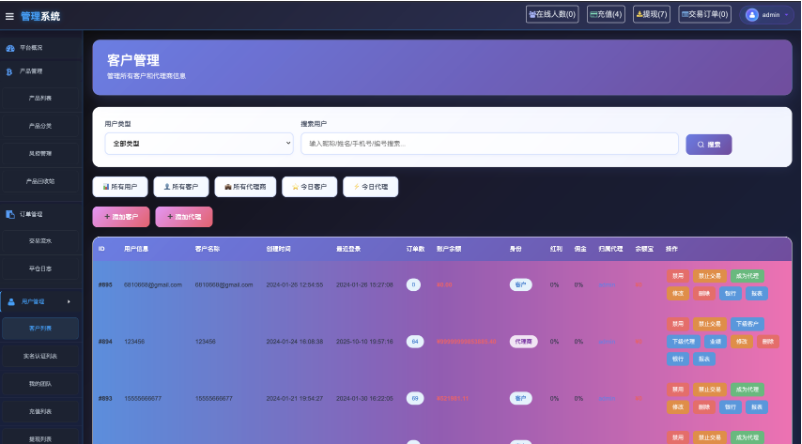Click the 平台概况 dashboard icon in sidebar

pos(11,48)
